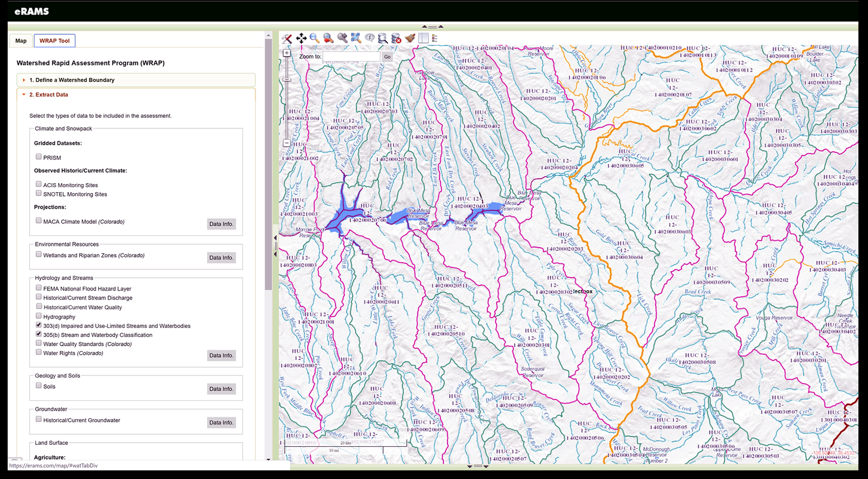Screen dimensions: 868x479
Task: Collapse the bottom panel arrows
Action: pyautogui.click(x=478, y=466)
